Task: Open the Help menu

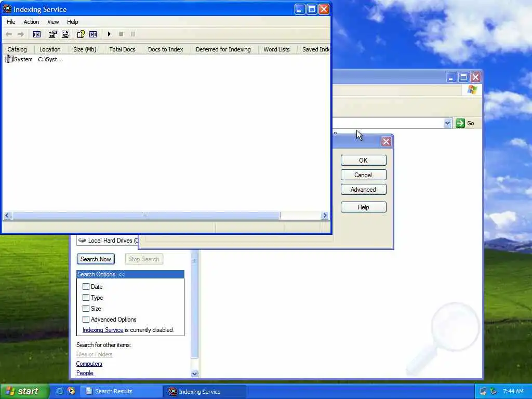Action: (x=73, y=22)
